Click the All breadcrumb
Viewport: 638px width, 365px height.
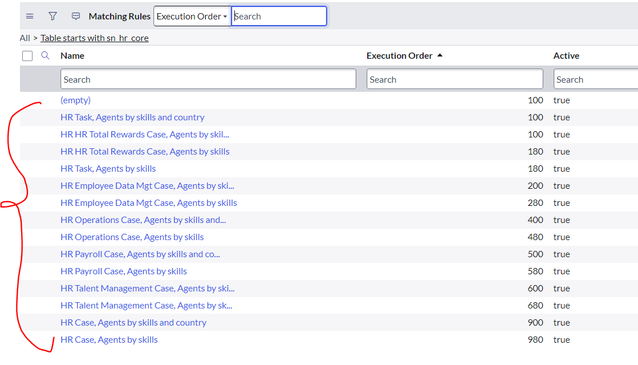[x=25, y=38]
